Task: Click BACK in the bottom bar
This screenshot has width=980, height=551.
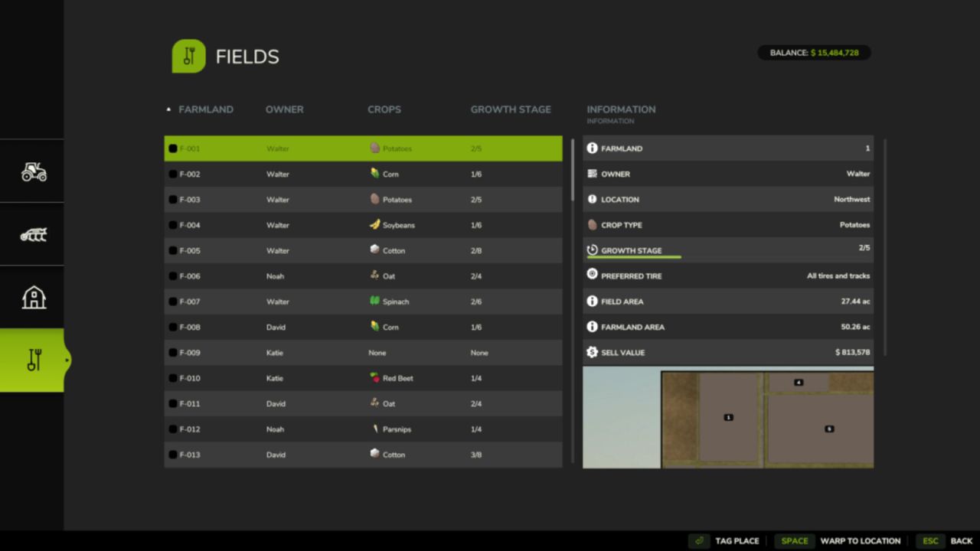Action: (x=961, y=540)
